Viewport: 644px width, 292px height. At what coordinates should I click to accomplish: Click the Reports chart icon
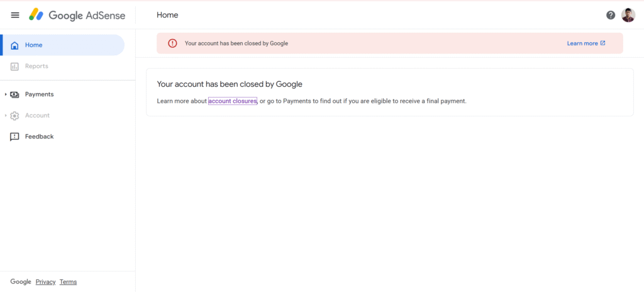click(x=14, y=66)
